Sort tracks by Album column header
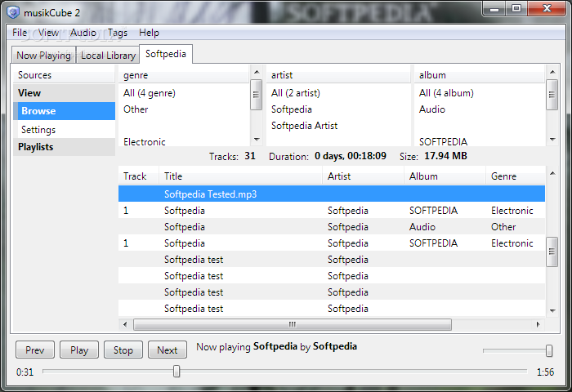This screenshot has width=572, height=392. point(445,176)
